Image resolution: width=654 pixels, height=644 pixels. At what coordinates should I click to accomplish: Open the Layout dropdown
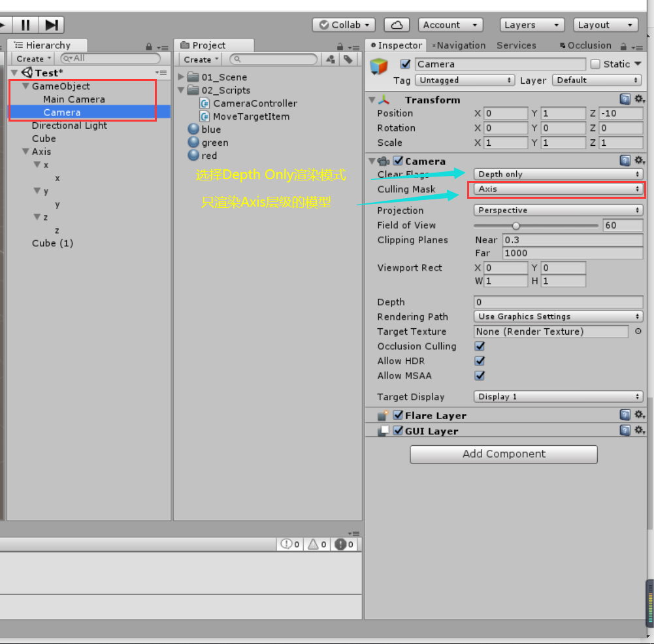(x=606, y=25)
